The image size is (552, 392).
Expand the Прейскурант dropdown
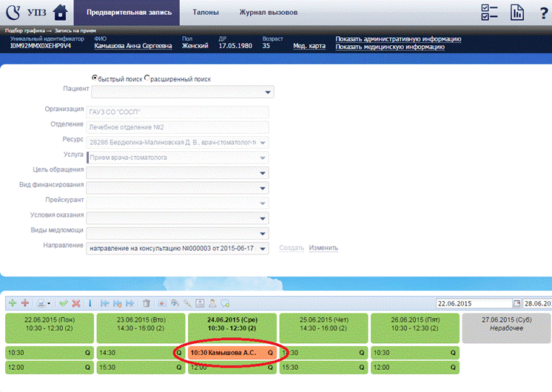pyautogui.click(x=263, y=203)
